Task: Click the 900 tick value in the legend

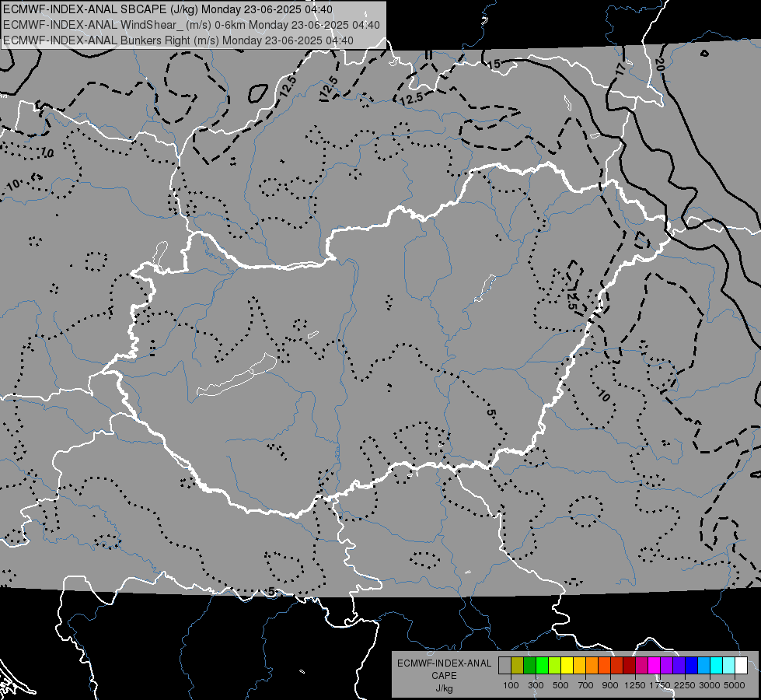Action: click(610, 685)
